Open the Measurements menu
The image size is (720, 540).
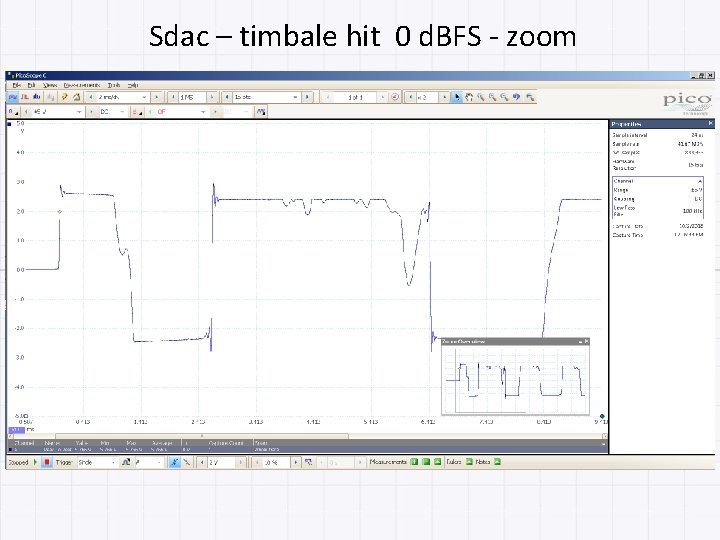pos(82,85)
